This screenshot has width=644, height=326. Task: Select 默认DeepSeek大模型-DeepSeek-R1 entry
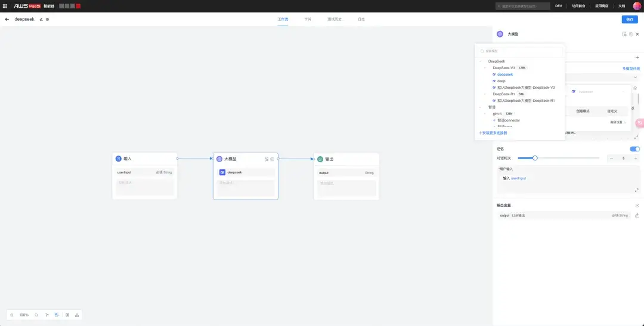coord(526,101)
